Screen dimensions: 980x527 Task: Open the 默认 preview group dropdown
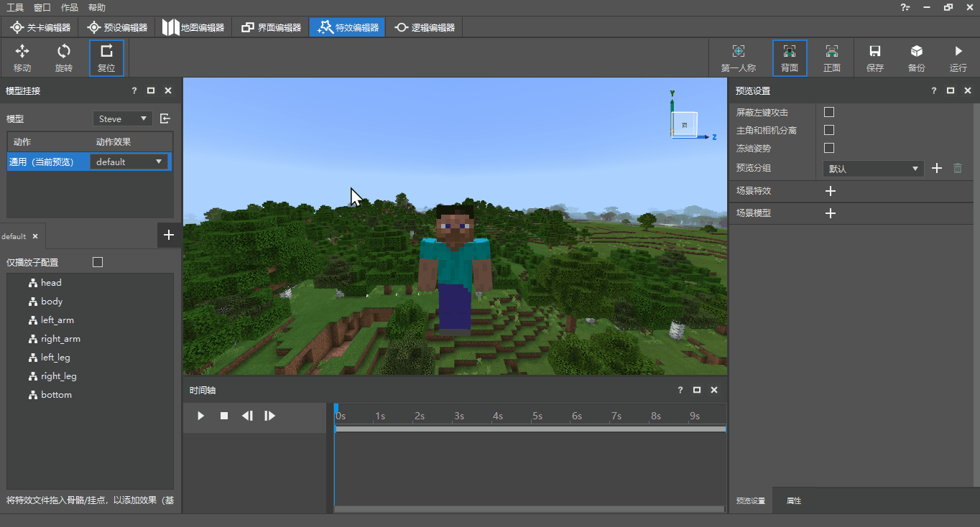pos(873,169)
